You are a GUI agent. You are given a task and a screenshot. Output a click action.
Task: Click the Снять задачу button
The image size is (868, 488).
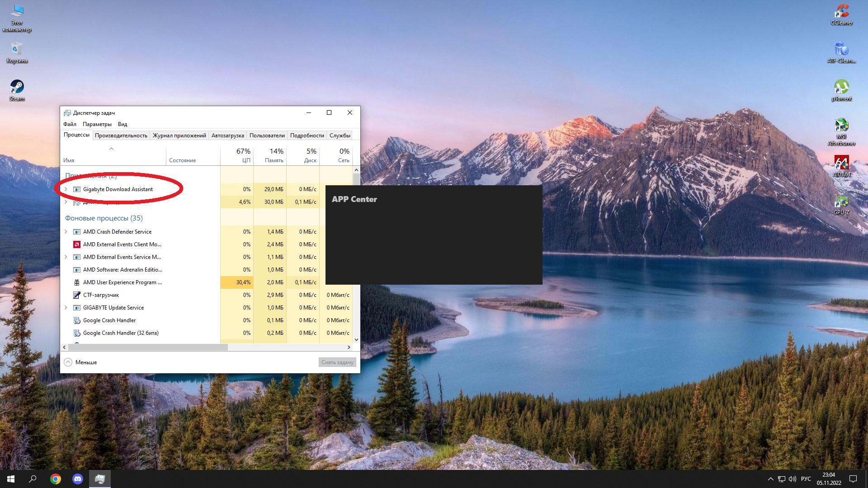pyautogui.click(x=337, y=362)
